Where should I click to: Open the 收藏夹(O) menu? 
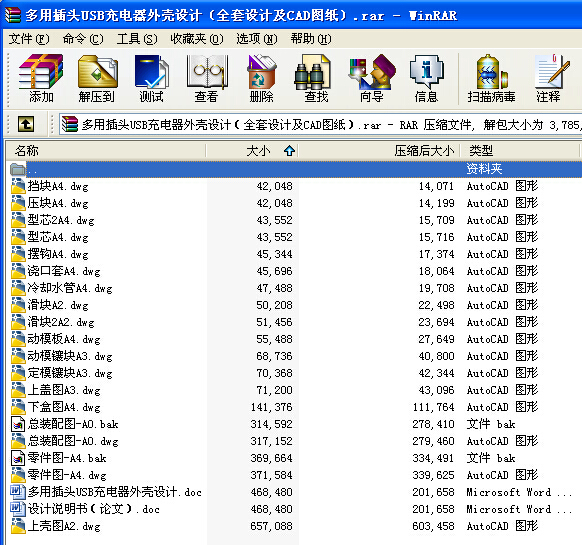click(197, 39)
